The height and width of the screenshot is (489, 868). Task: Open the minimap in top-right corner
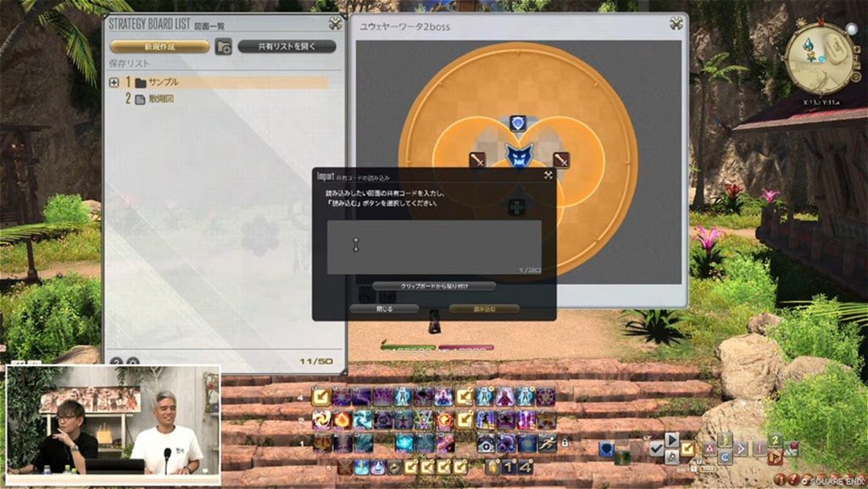(821, 58)
